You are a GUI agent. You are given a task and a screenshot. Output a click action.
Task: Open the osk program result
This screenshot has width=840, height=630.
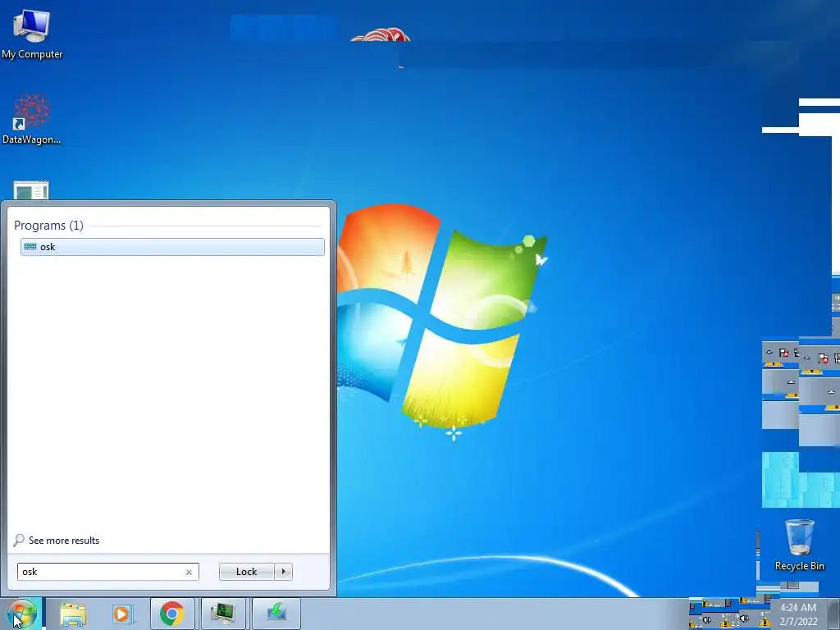(172, 247)
